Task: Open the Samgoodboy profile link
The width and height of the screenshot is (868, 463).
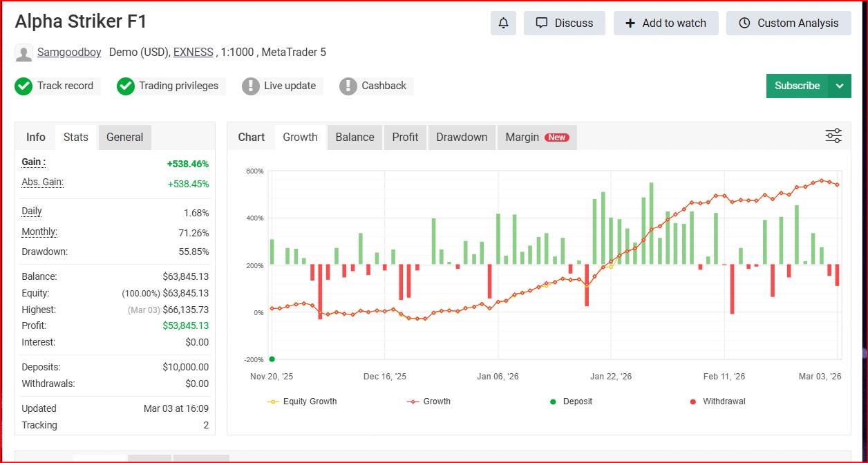Action: click(69, 52)
